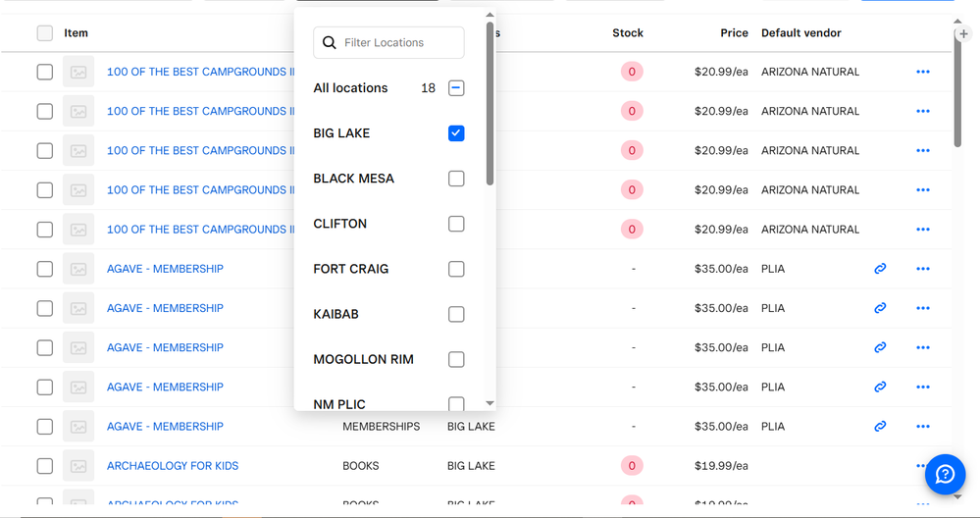Click the plus icon beside the table header
The width and height of the screenshot is (980, 518).
(963, 34)
